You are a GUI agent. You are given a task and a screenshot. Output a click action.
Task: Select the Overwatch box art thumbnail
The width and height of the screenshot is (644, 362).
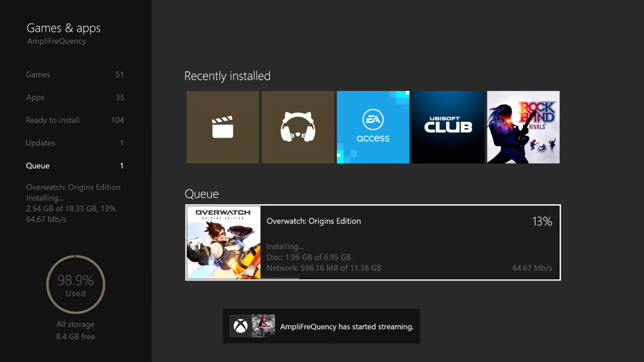click(224, 242)
